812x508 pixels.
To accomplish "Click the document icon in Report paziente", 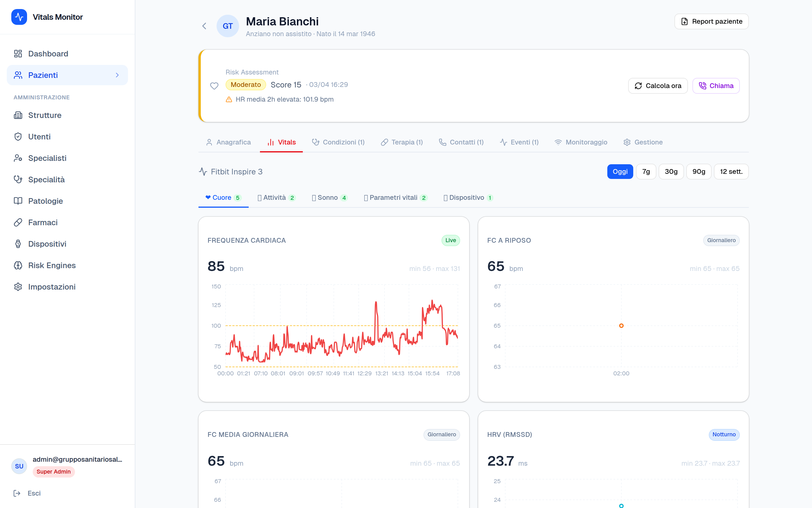I will [x=685, y=21].
